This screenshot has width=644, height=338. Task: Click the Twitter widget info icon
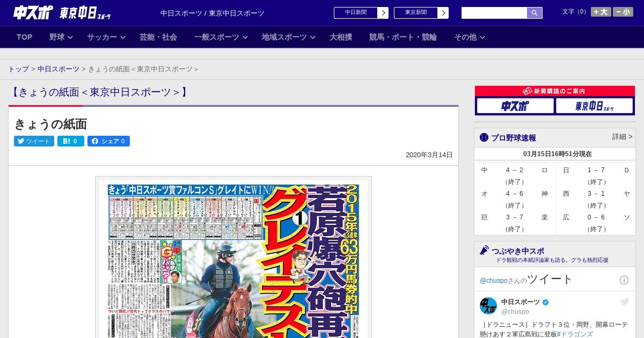pyautogui.click(x=624, y=280)
